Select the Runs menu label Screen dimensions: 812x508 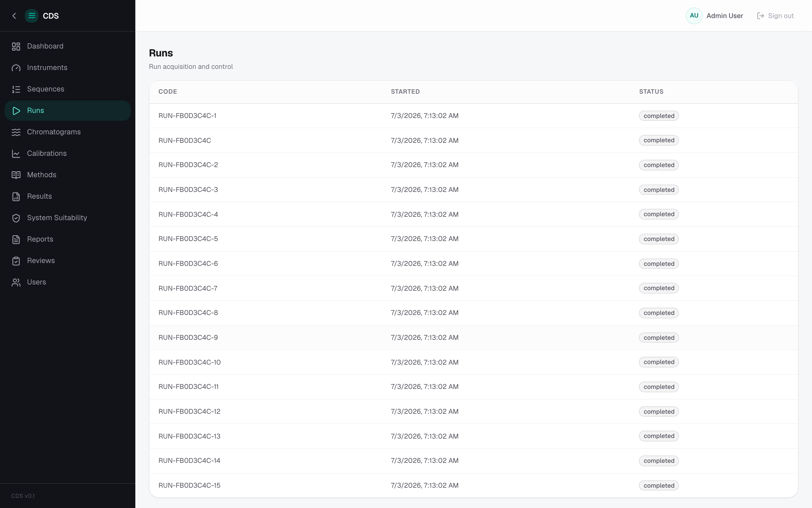(36, 111)
